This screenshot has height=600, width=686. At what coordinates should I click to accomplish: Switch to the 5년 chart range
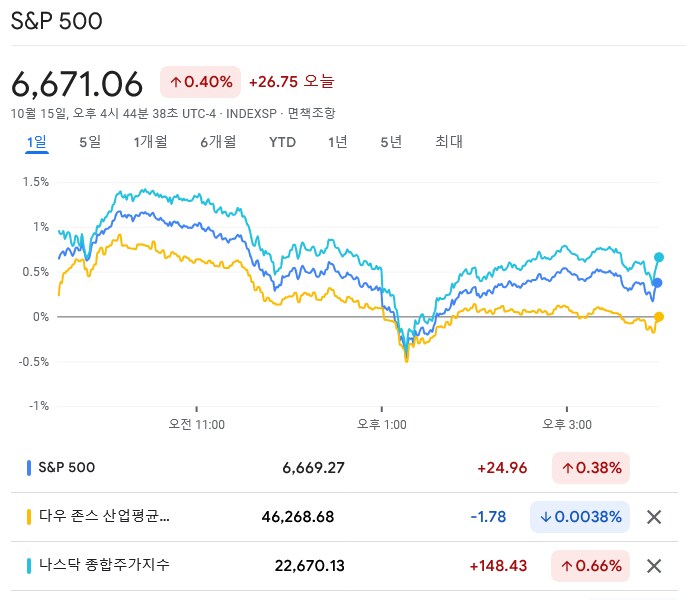(391, 142)
